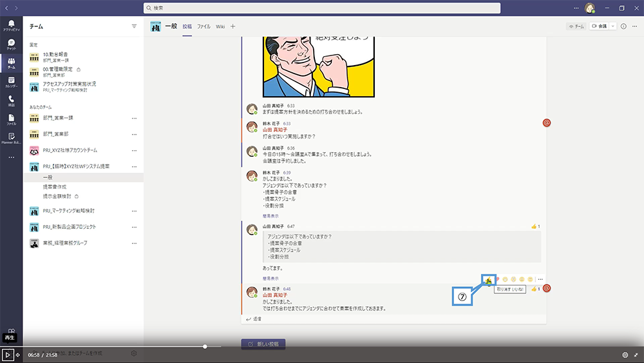Click the video player settings gear
Image resolution: width=644 pixels, height=363 pixels.
pyautogui.click(x=625, y=355)
